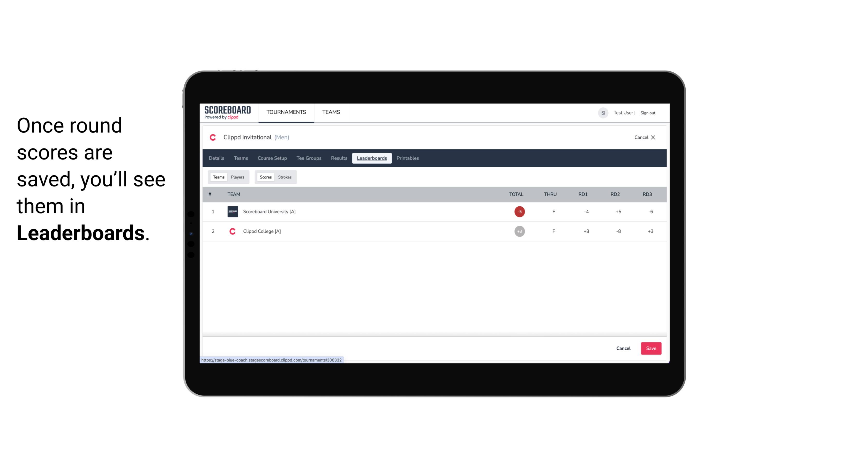Toggle the Scores leaderboard display
The image size is (868, 467).
[x=265, y=177]
